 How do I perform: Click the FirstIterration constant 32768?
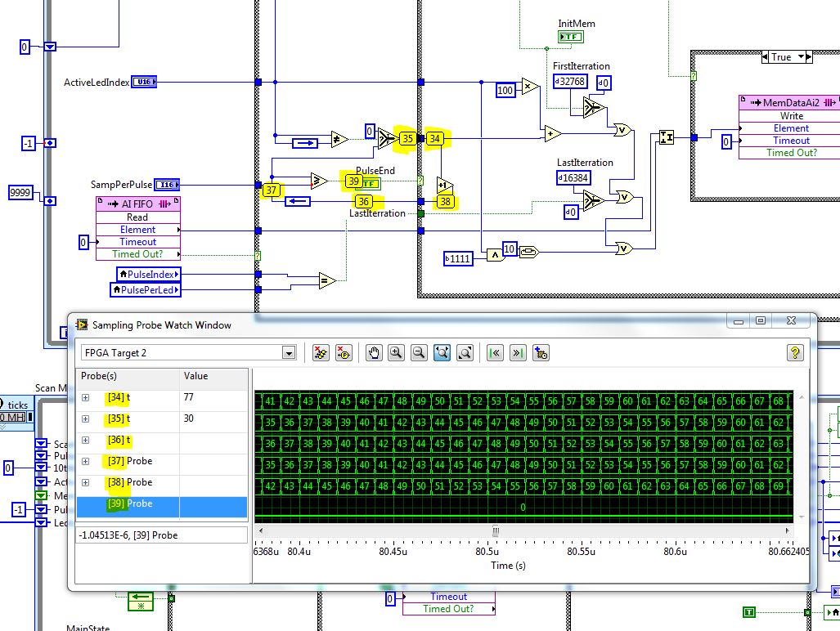point(570,82)
